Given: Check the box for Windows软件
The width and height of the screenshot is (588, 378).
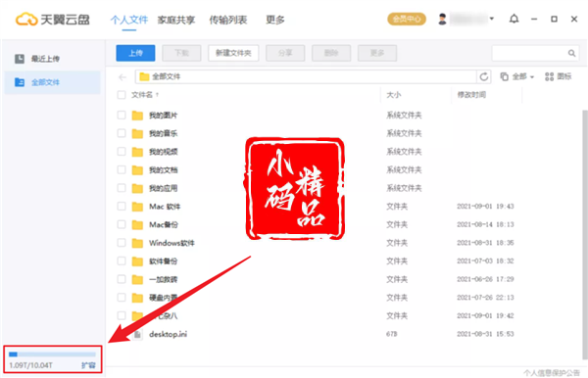Looking at the screenshot, I should point(122,243).
